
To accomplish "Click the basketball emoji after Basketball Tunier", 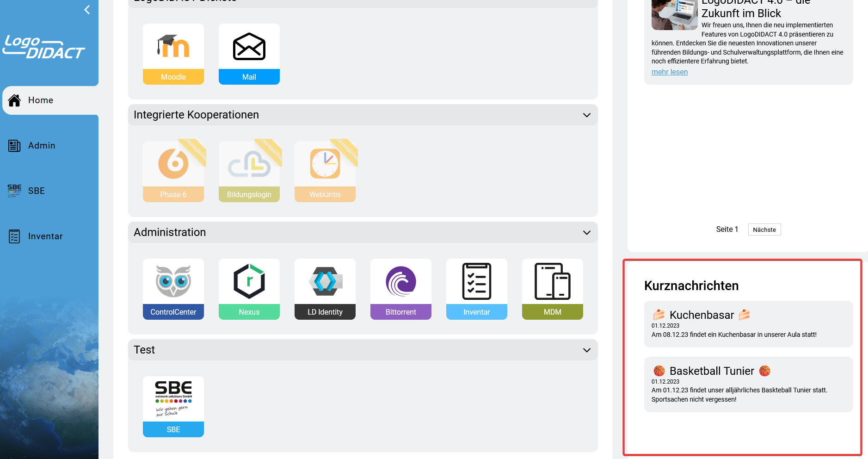I will [765, 371].
